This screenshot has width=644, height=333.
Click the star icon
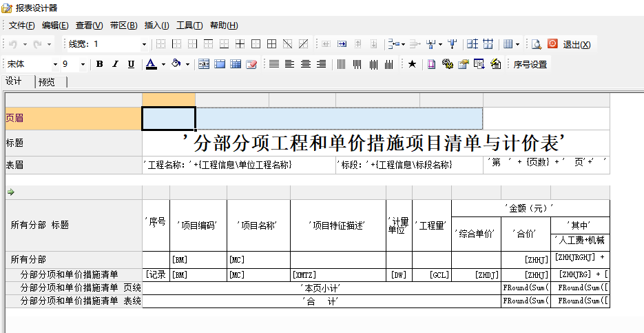click(412, 64)
